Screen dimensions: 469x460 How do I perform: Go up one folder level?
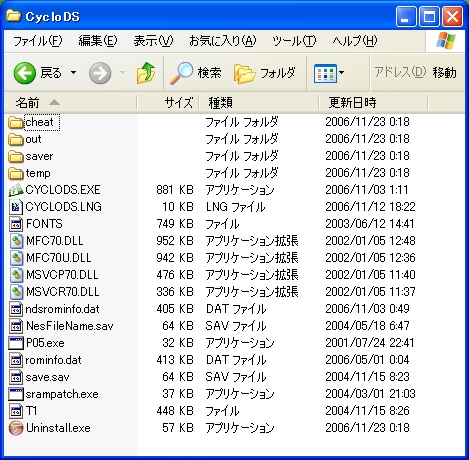click(146, 73)
